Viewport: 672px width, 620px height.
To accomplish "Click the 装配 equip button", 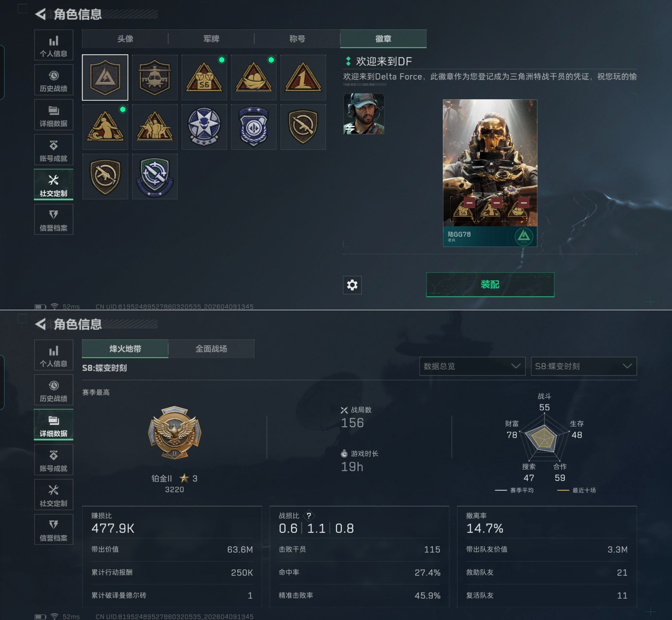I will click(490, 284).
